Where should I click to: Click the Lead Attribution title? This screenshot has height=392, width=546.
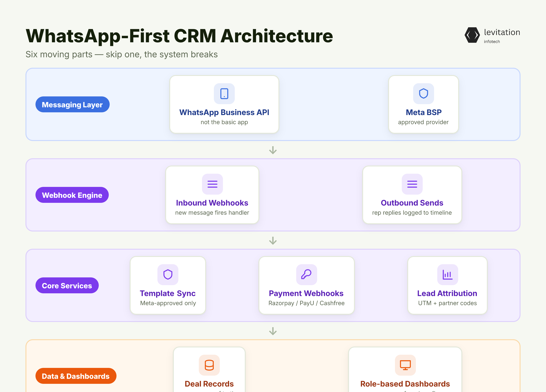point(447,293)
